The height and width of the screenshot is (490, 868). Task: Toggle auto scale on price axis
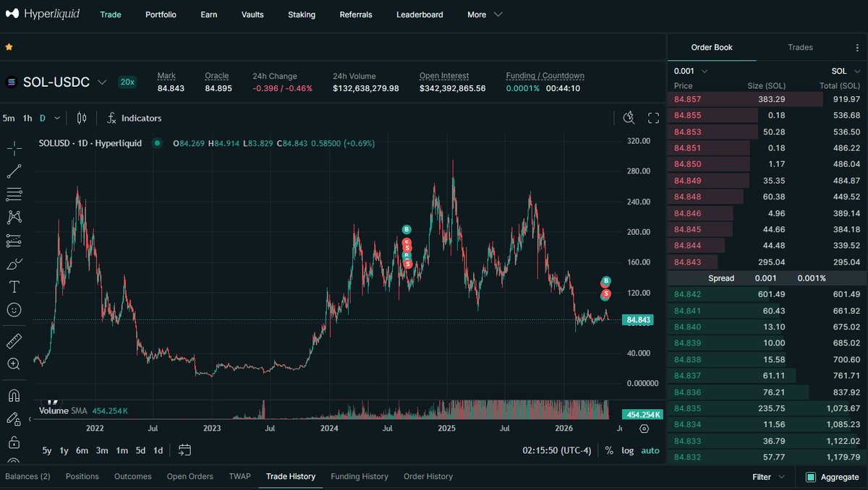(x=650, y=450)
